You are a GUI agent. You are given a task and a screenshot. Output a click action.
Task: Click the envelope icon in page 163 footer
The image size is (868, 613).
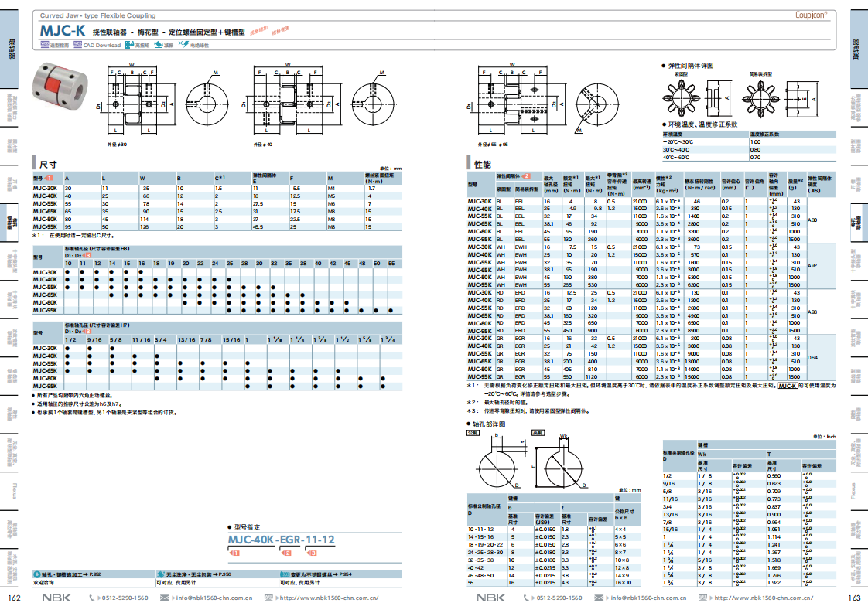(599, 598)
